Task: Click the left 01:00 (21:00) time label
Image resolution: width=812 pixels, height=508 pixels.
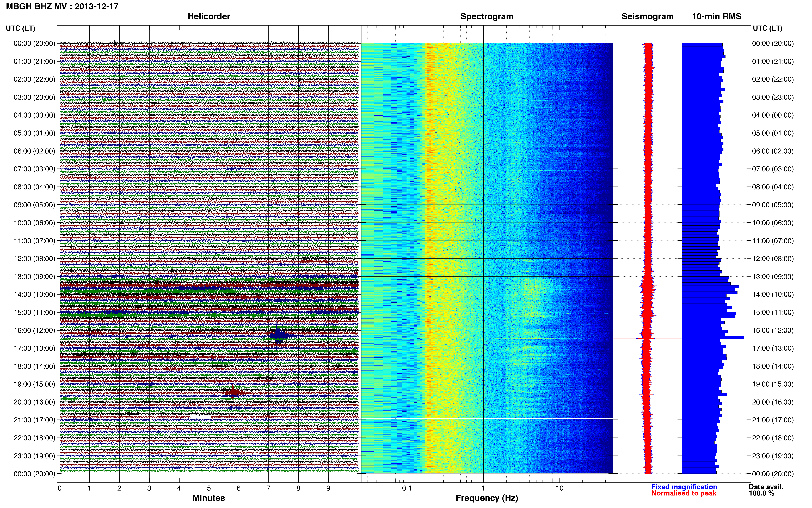Action: pyautogui.click(x=34, y=62)
